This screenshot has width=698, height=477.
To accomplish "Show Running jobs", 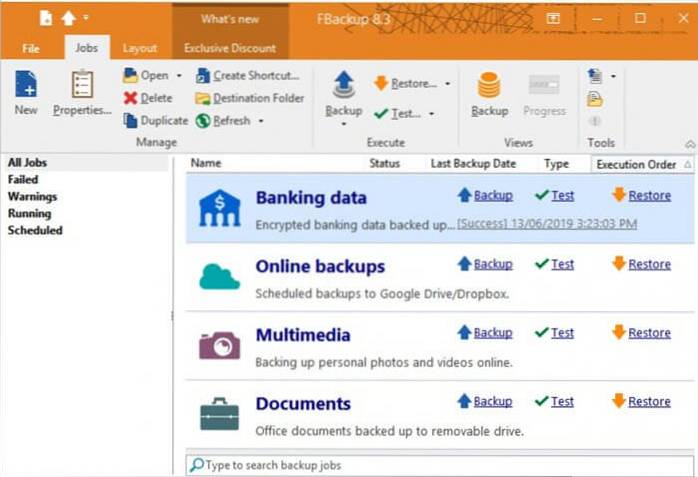I will click(x=29, y=214).
